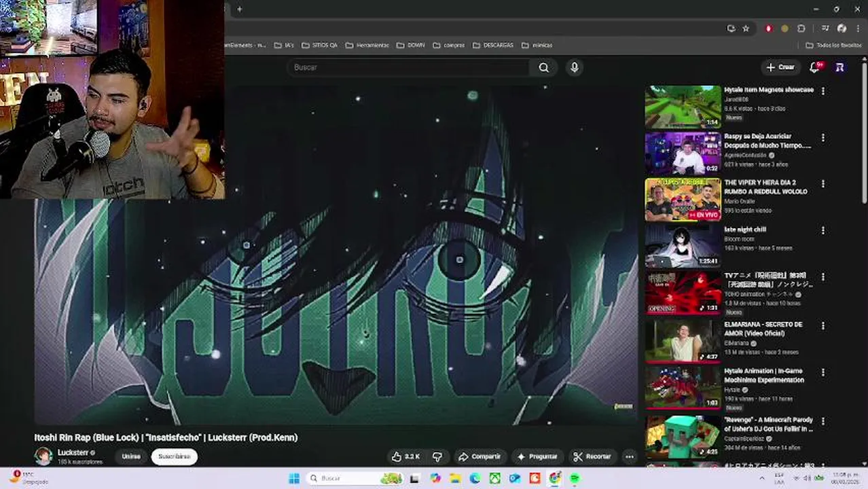Dislike the video with thumbs-down

pyautogui.click(x=437, y=456)
